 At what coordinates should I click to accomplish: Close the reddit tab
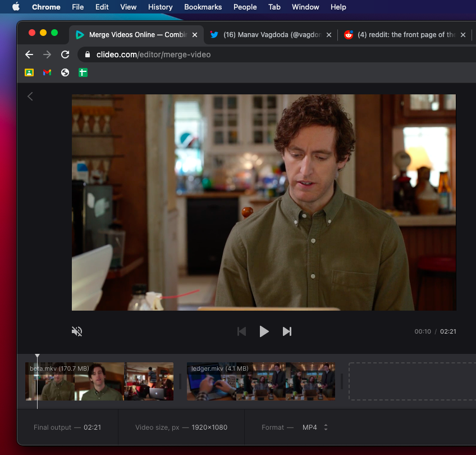point(463,35)
